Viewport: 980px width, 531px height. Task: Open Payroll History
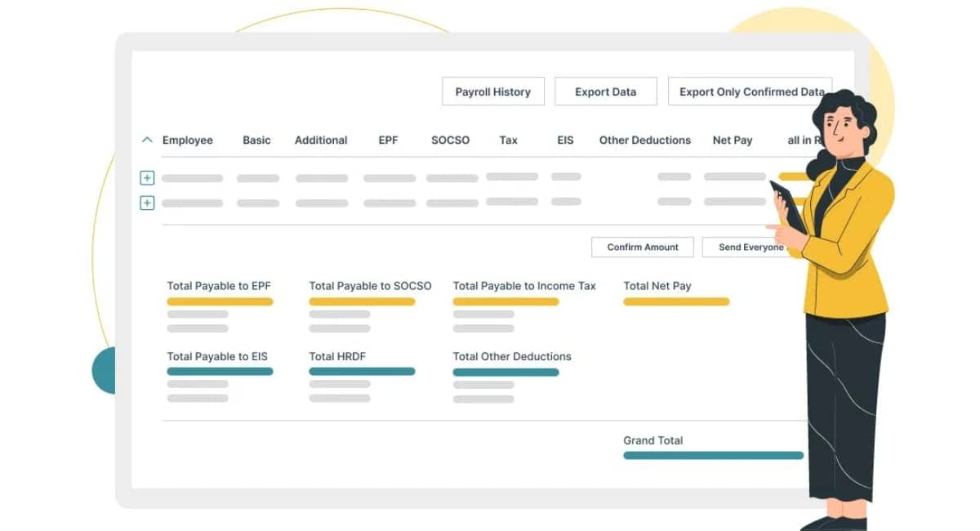492,91
